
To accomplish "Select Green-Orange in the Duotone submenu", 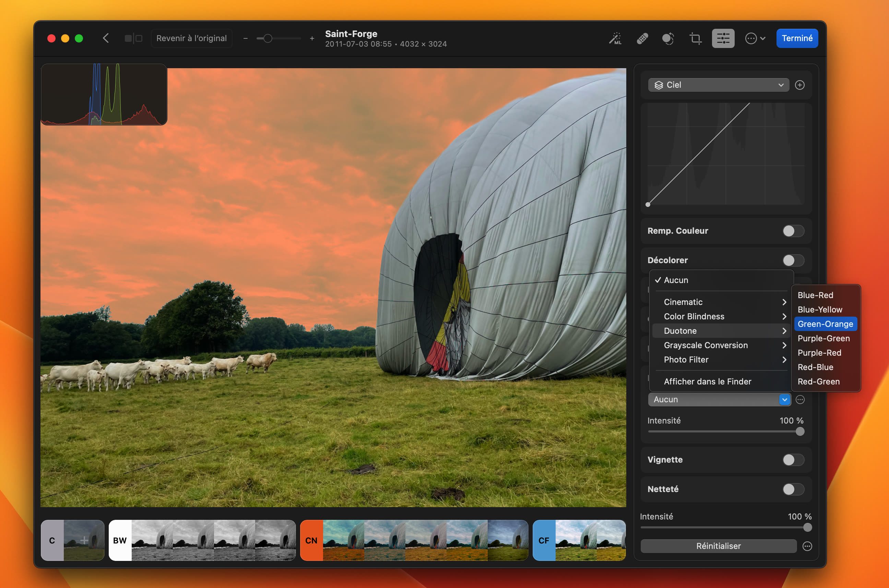I will [x=826, y=323].
